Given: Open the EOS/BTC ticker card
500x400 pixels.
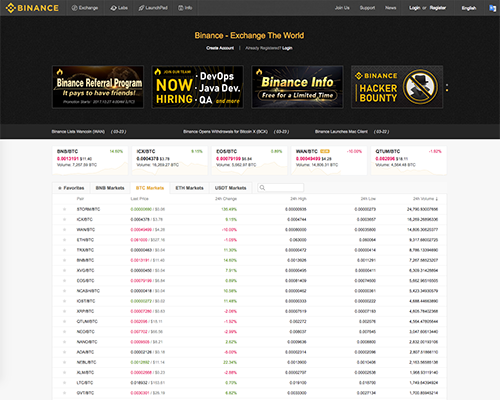Looking at the screenshot, I should tap(249, 160).
